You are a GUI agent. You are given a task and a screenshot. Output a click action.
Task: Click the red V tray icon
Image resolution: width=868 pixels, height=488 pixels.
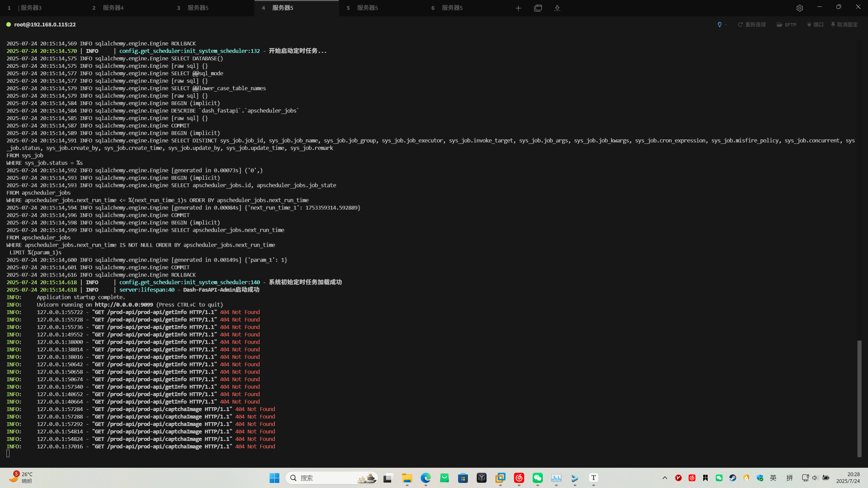coord(678,478)
